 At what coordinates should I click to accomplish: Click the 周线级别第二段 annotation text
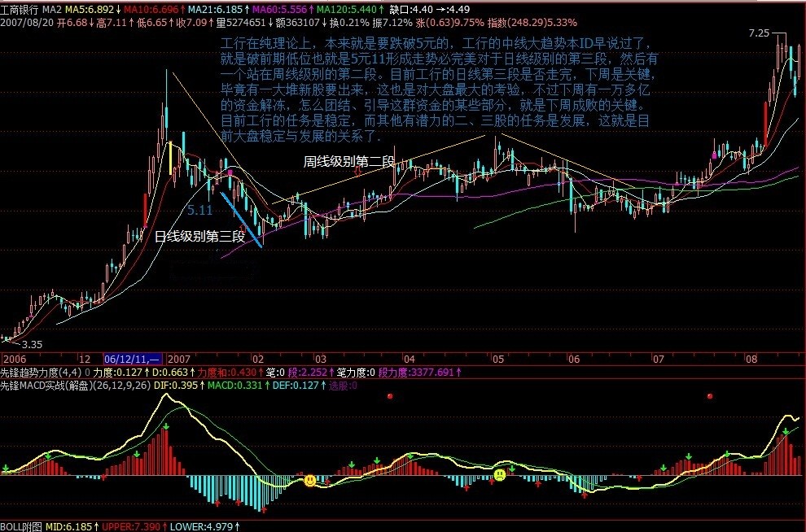[348, 162]
